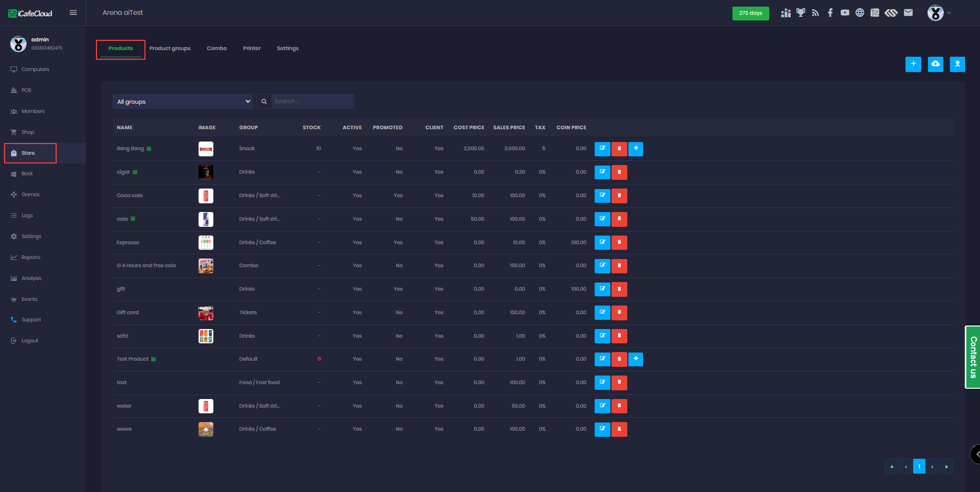The height and width of the screenshot is (492, 980).
Task: Click the 273 days license button
Action: click(750, 13)
